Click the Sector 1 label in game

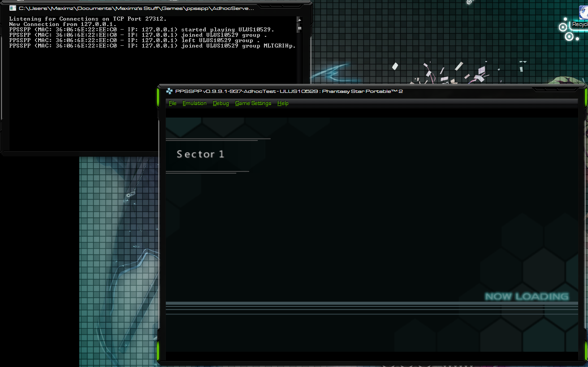click(200, 154)
